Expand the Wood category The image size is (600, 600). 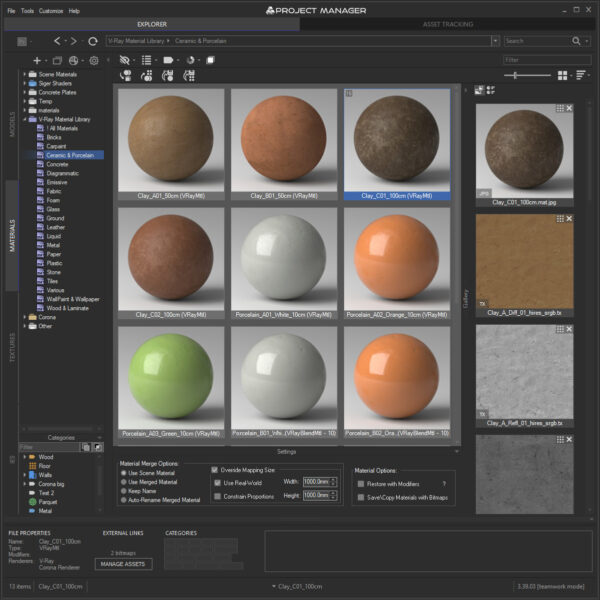25,457
